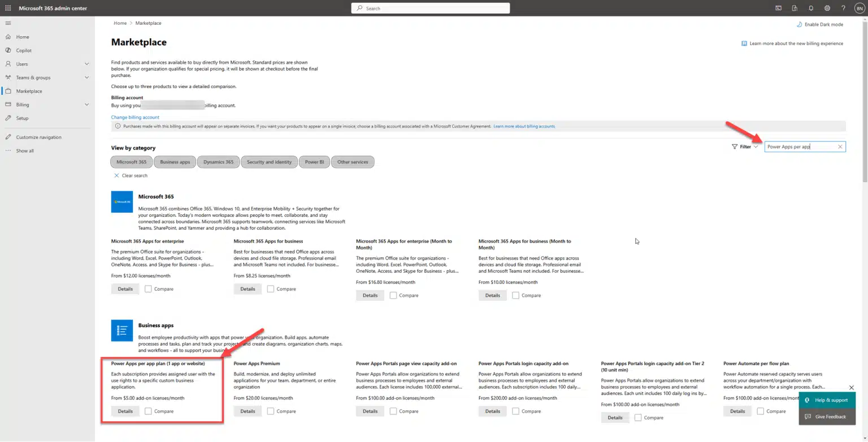Select the Business apps category tab
The image size is (868, 442).
(x=175, y=162)
